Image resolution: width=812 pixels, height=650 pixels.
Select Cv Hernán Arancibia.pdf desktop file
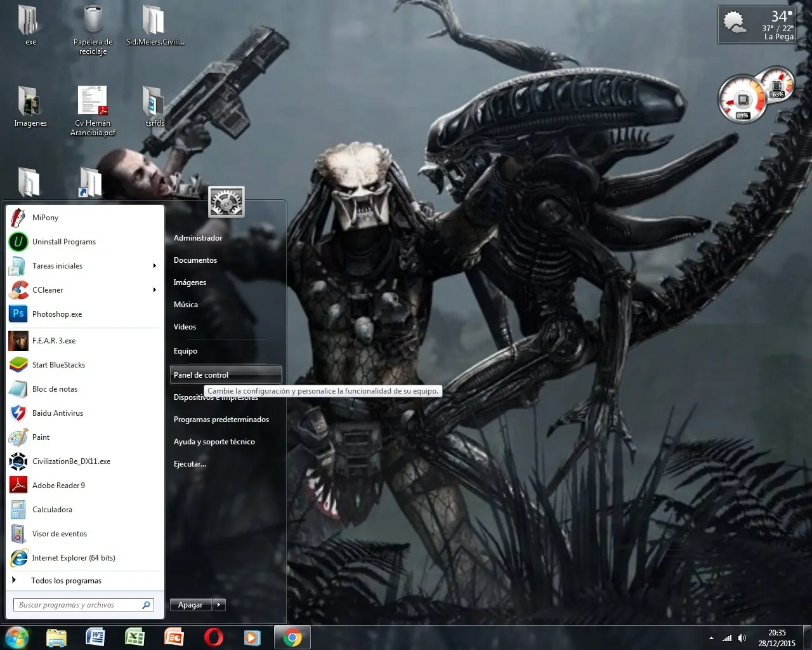click(93, 111)
